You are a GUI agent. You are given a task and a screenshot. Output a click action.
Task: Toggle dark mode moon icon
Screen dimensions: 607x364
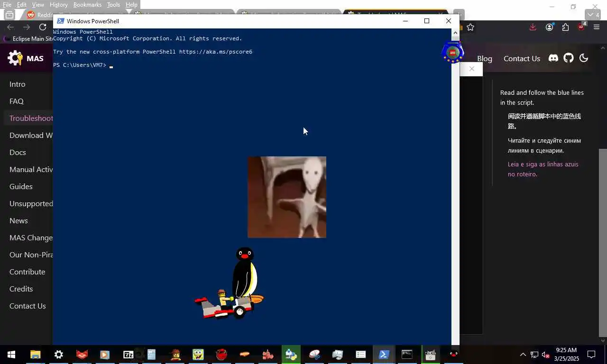[x=584, y=58]
